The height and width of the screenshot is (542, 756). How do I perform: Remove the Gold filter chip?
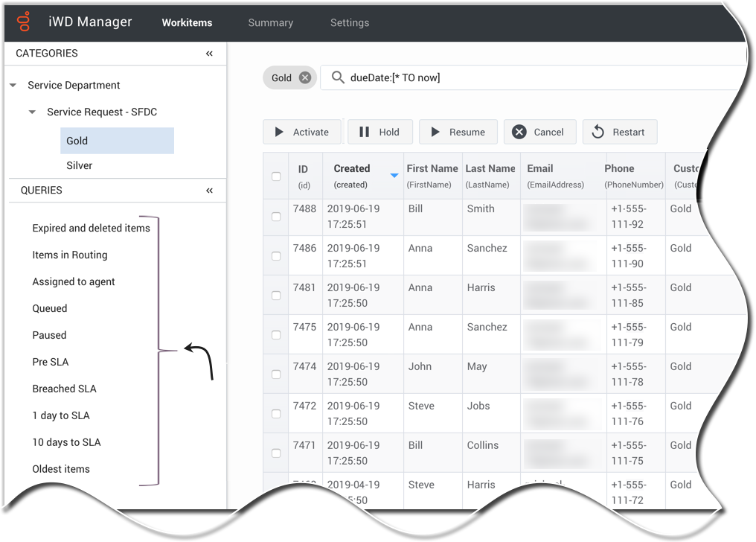click(x=304, y=77)
